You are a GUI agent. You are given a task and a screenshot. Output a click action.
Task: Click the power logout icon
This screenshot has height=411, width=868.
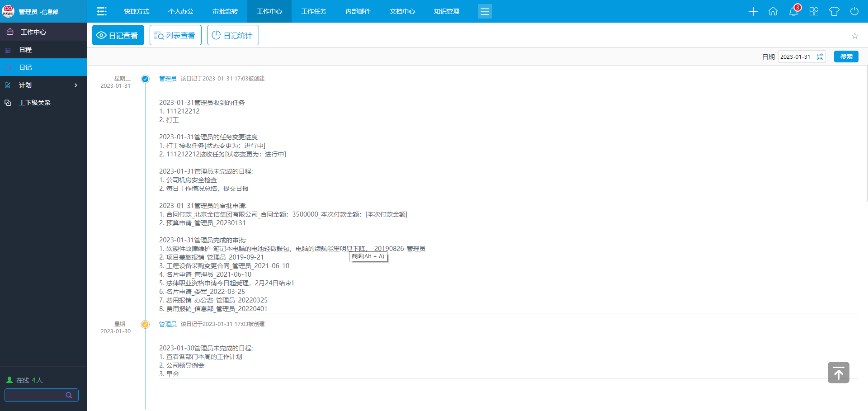854,11
